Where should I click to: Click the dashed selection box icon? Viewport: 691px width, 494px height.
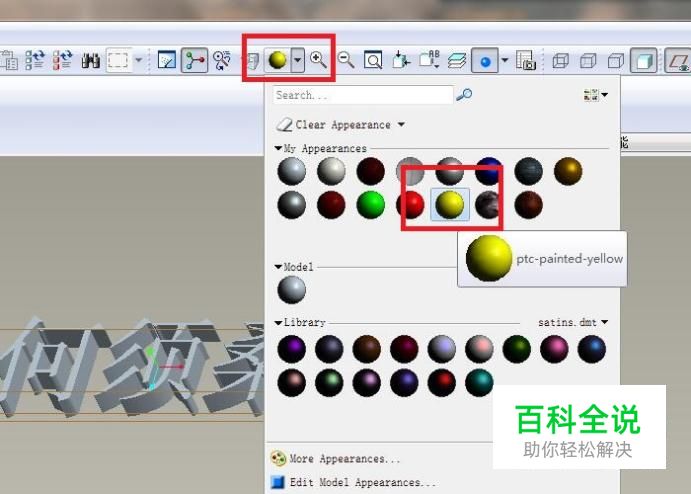point(118,60)
